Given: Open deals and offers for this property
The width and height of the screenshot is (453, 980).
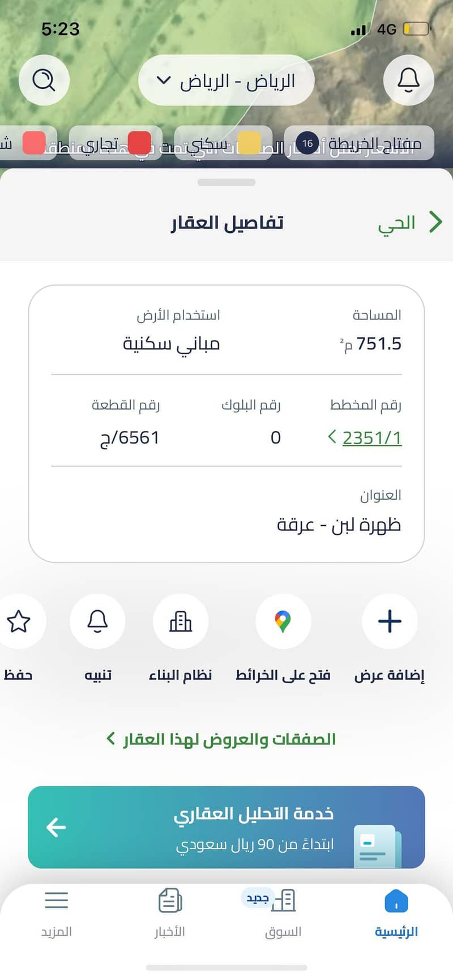Looking at the screenshot, I should coord(221,739).
